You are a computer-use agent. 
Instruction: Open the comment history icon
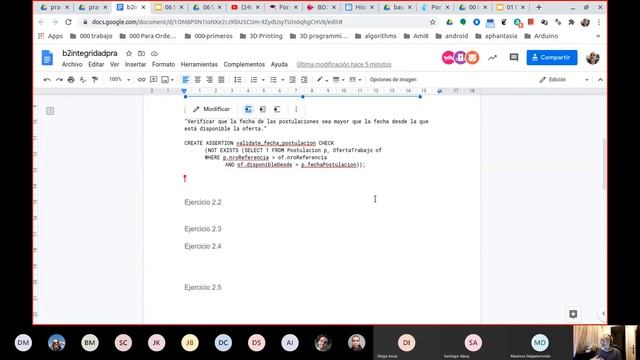click(x=514, y=58)
